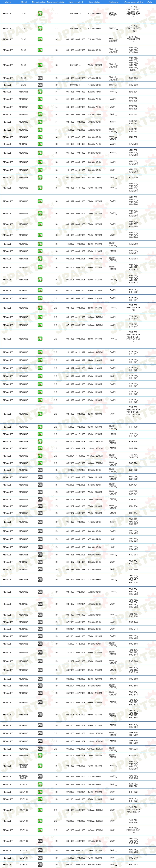This screenshot has width=156, height=868.
Task: Click petrol icon in SCENIC 1.4 K4J 750 row
Action: 40,785
